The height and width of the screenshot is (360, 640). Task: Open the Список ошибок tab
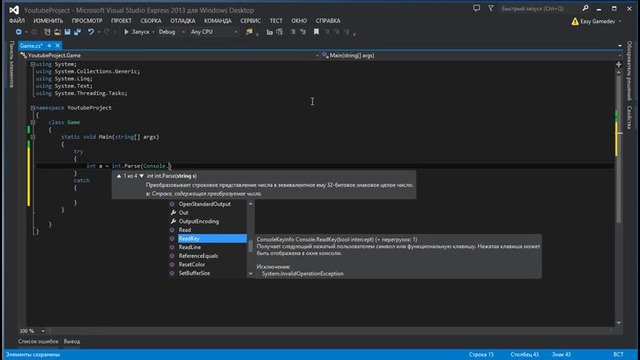[x=38, y=341]
